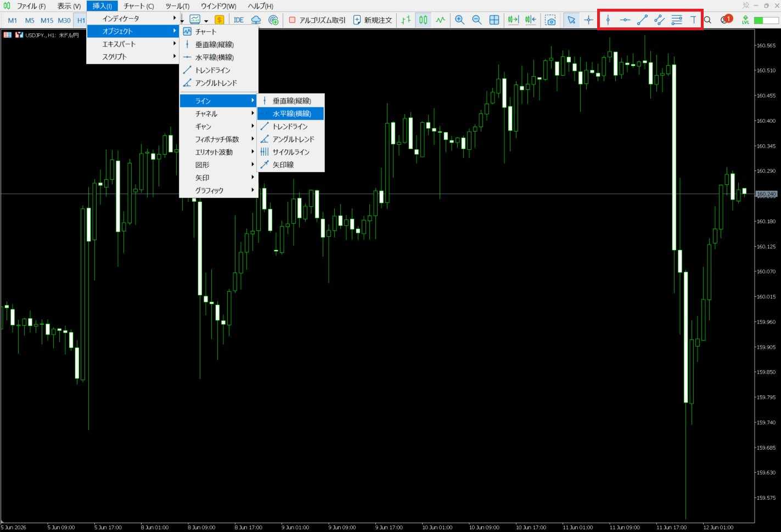Click 新規注文 new order button
Screen dimensions: 781x532
coord(373,20)
